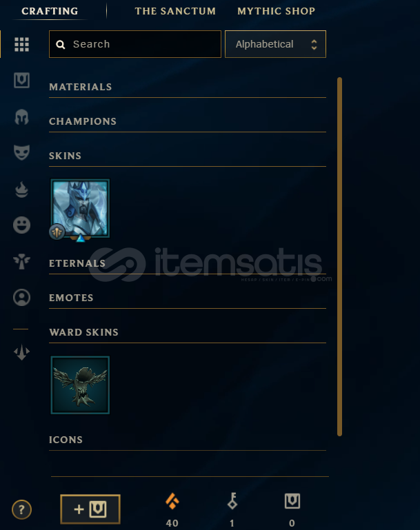The image size is (420, 530).
Task: Collapse the Ward Skins section header
Action: point(188,332)
